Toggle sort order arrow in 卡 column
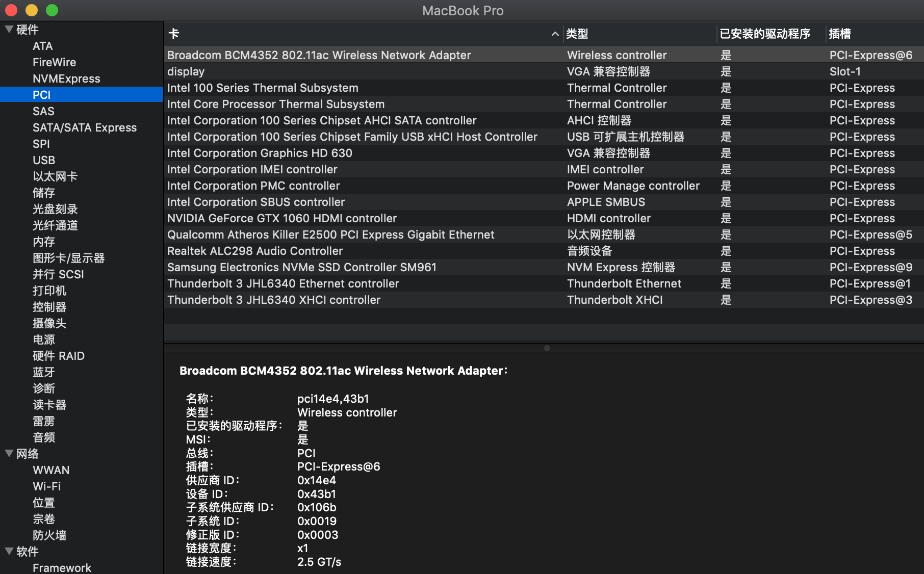This screenshot has height=574, width=924. pos(555,34)
